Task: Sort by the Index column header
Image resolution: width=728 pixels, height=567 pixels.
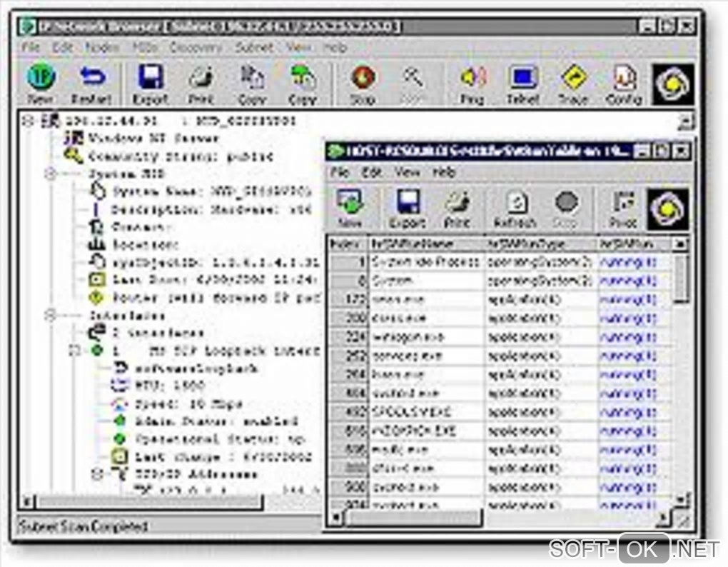Action: point(348,244)
